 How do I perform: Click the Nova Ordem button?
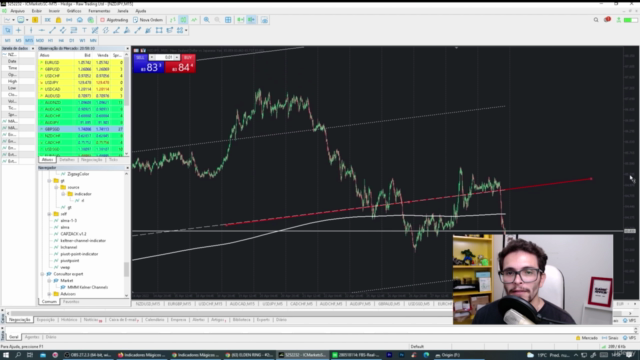pos(148,20)
